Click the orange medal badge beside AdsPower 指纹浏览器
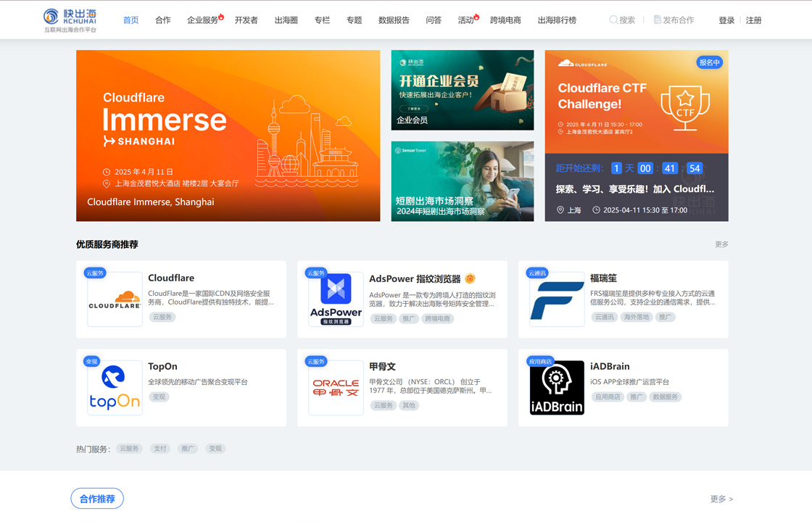The height and width of the screenshot is (522, 812). (x=470, y=278)
